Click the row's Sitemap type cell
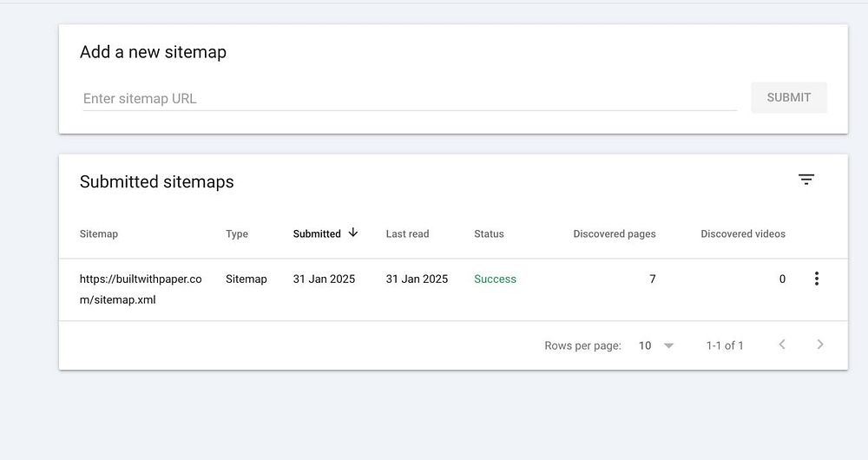Image resolution: width=868 pixels, height=460 pixels. pos(247,279)
